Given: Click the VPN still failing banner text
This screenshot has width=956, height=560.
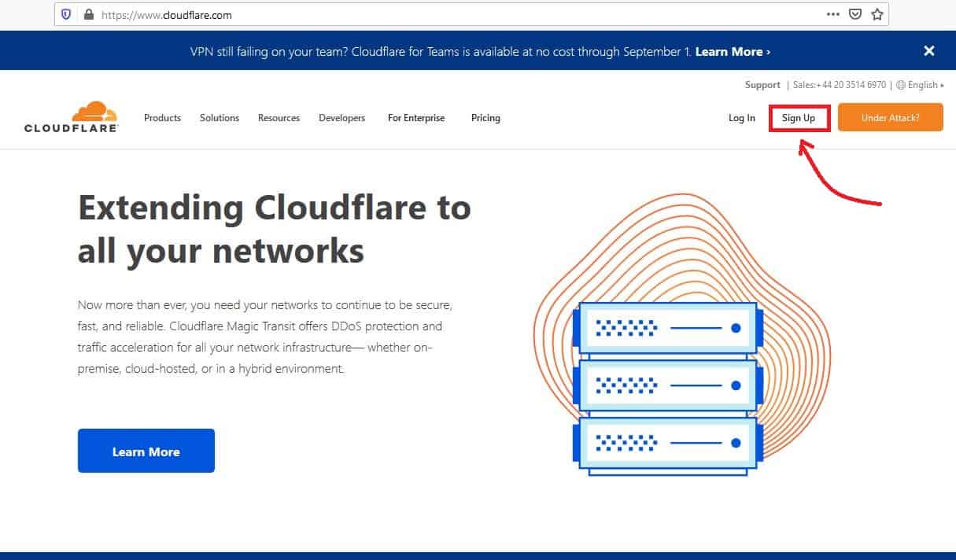Looking at the screenshot, I should (x=441, y=51).
